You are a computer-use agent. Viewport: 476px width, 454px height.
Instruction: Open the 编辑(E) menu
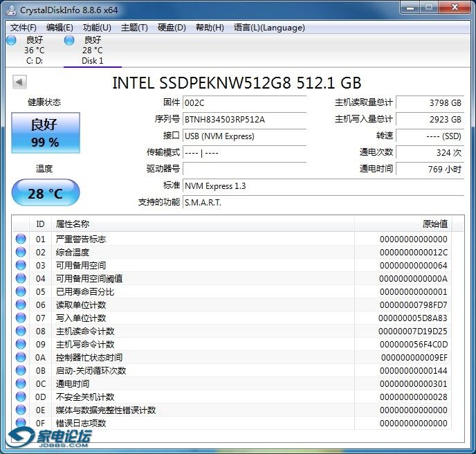(x=59, y=28)
